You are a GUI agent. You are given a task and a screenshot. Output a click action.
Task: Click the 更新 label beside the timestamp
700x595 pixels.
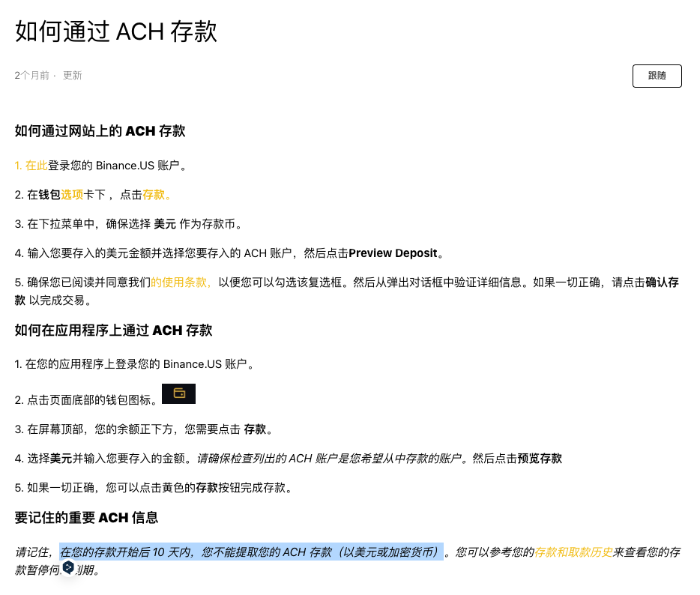tap(72, 76)
